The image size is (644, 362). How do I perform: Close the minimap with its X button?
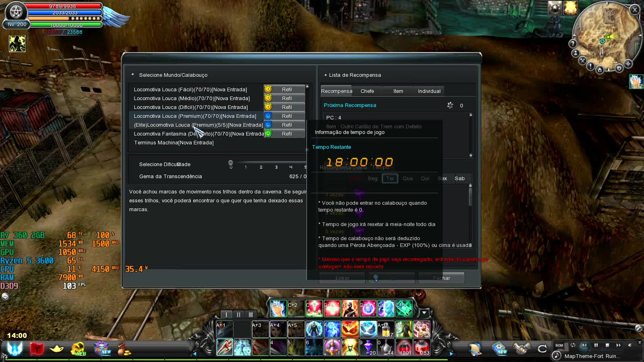pos(635,10)
